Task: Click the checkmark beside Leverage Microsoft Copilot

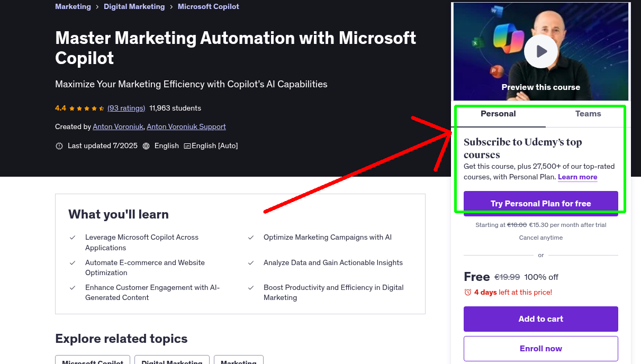Action: [x=73, y=238]
